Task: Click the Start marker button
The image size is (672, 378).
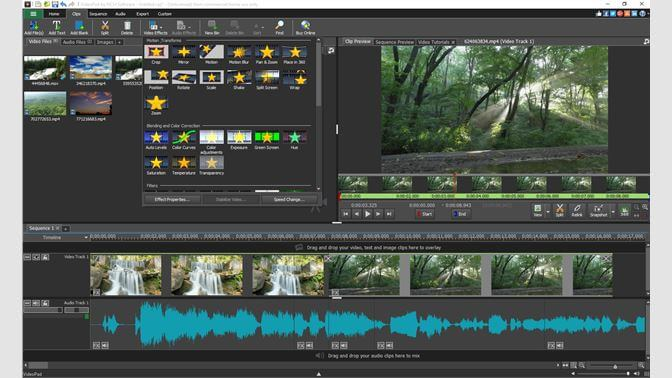Action: pos(425,214)
